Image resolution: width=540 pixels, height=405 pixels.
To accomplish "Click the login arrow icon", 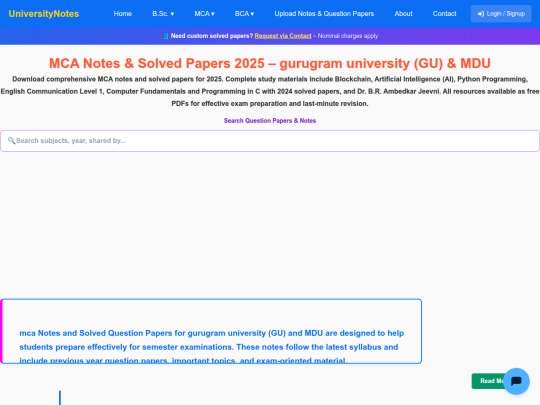I will click(x=481, y=14).
